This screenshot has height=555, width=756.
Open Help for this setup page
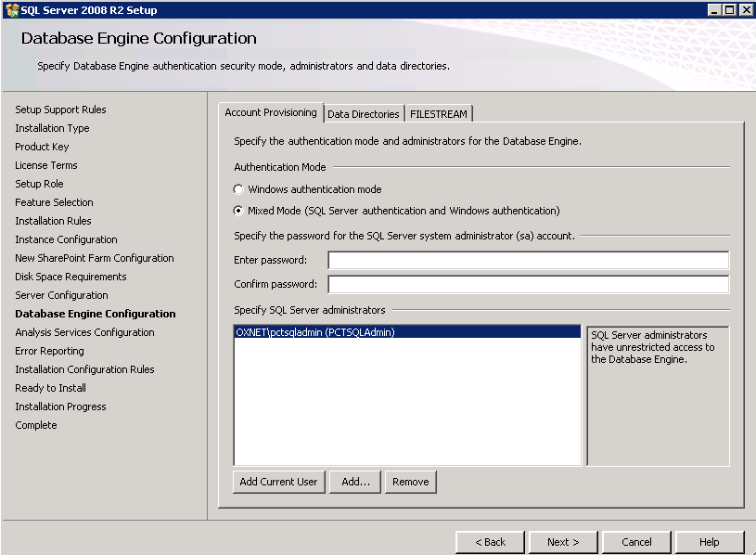(710, 542)
